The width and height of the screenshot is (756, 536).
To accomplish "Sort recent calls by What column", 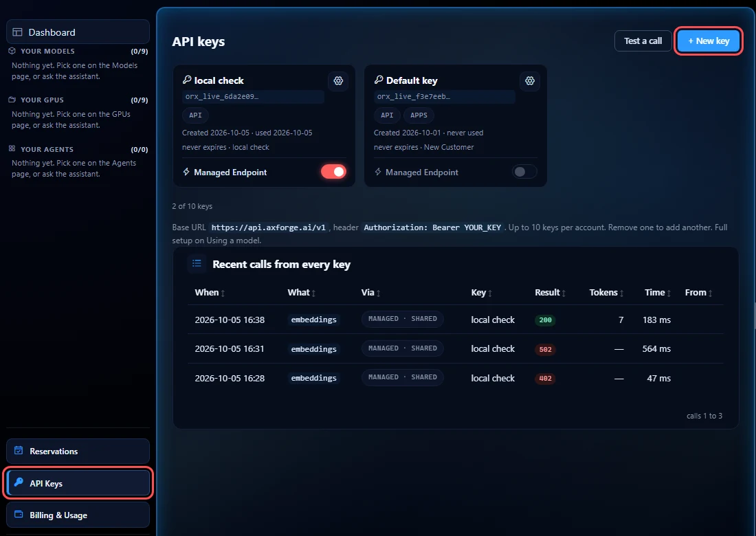I will 302,293.
